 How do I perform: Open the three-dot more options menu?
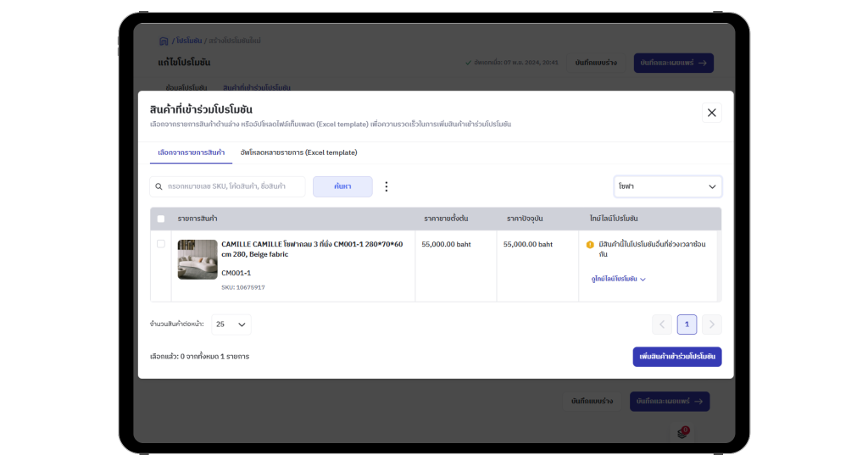pos(387,186)
